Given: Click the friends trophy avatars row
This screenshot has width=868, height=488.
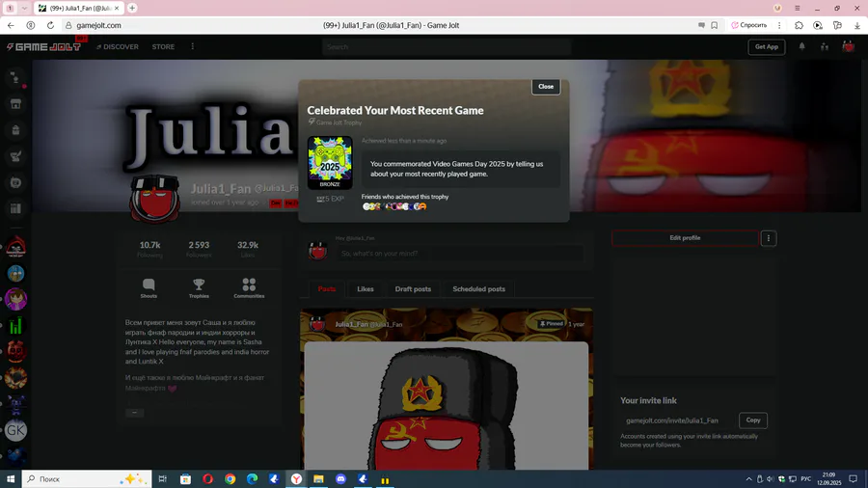Looking at the screenshot, I should (x=394, y=206).
